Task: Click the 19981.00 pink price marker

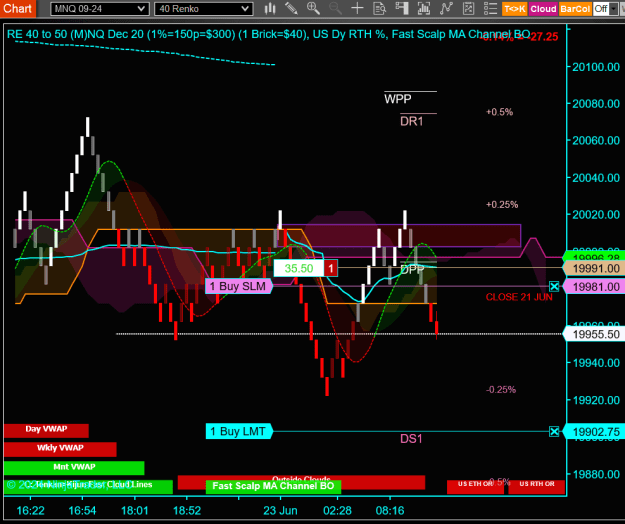Action: [x=594, y=287]
